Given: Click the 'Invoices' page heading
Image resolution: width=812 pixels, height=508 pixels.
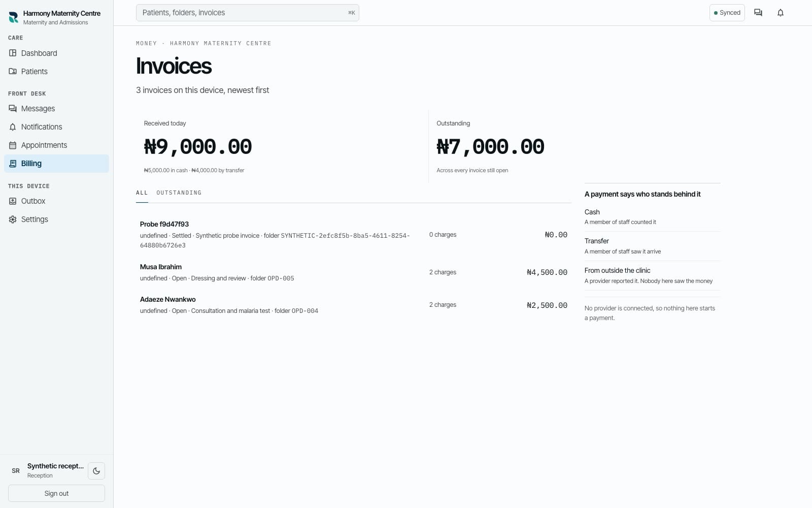Looking at the screenshot, I should pos(174,66).
